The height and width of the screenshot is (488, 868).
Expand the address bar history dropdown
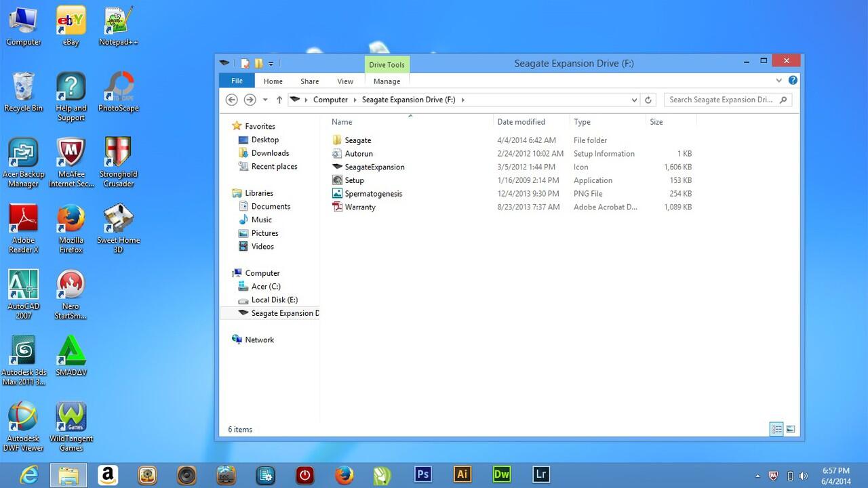point(634,100)
